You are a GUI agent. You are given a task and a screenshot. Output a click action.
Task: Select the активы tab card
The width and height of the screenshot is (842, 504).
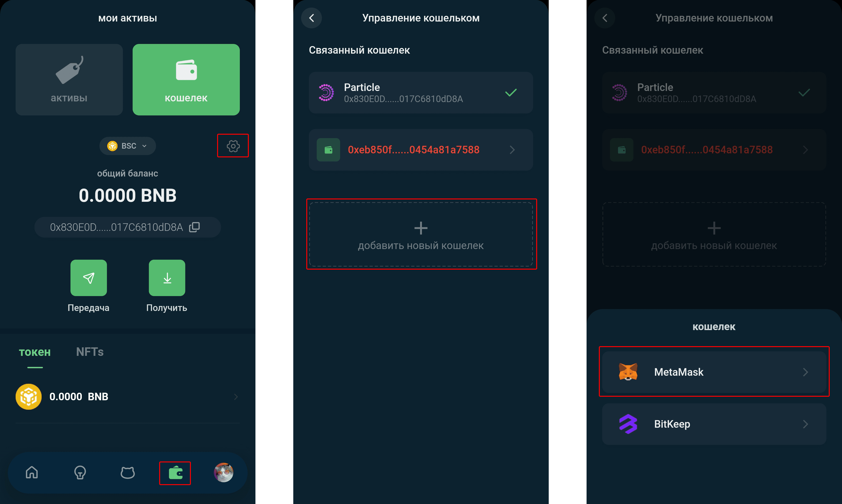pos(69,79)
